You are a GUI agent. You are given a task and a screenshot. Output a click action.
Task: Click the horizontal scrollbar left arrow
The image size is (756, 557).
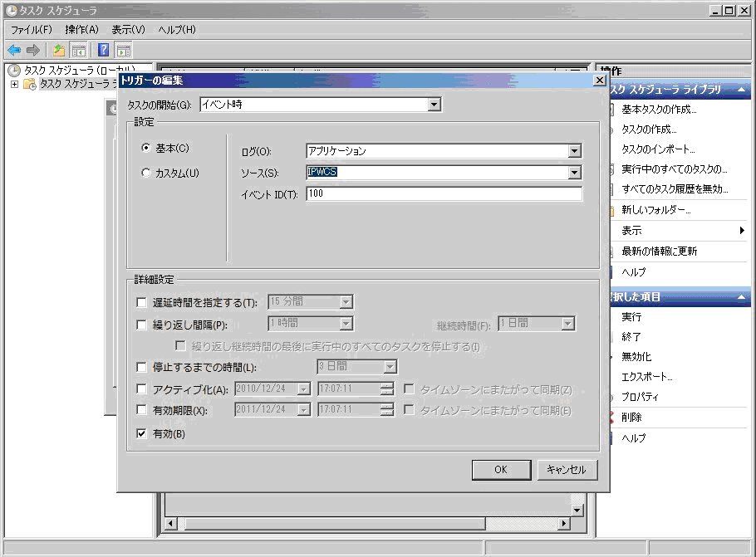coord(170,523)
